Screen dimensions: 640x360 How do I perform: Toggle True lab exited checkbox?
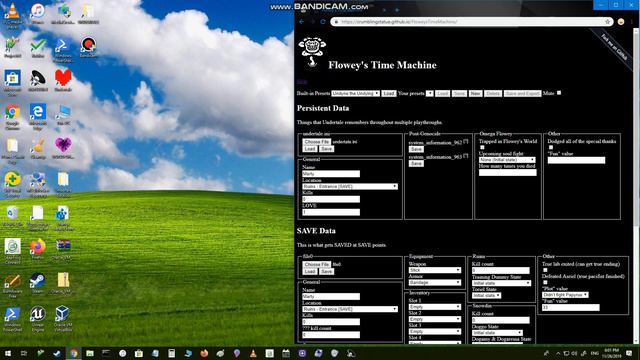[x=545, y=270]
